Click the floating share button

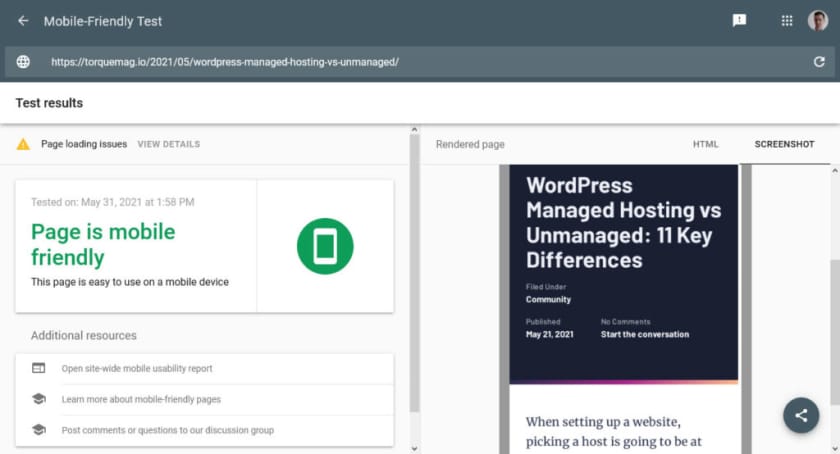(x=801, y=415)
